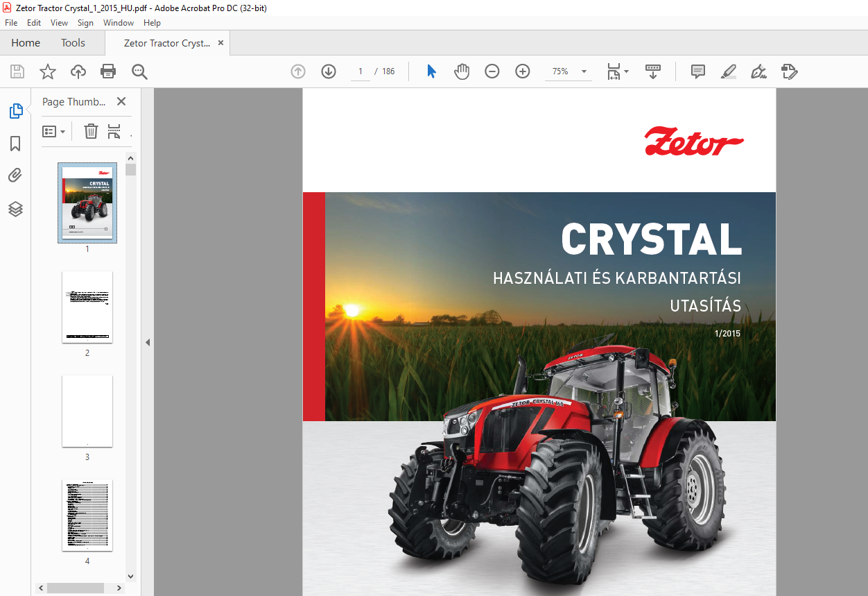The image size is (868, 596).
Task: Click the Fill and send stamp icon
Action: coord(789,71)
